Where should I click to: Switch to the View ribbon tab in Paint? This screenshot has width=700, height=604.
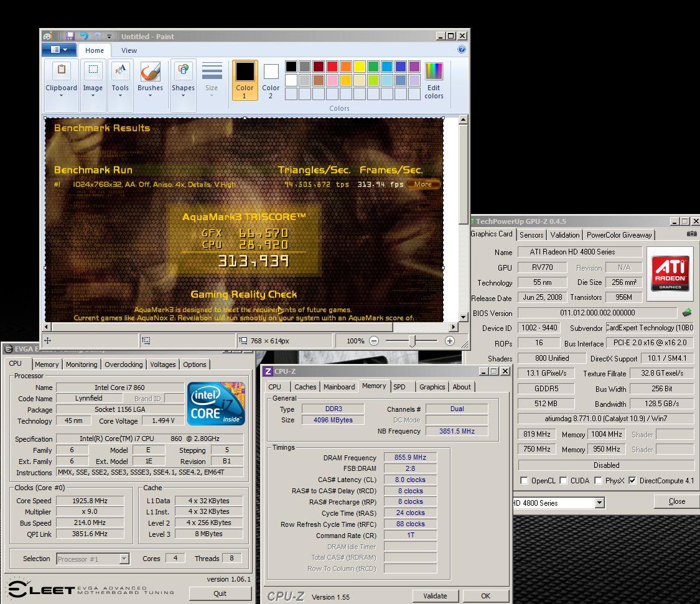tap(129, 50)
